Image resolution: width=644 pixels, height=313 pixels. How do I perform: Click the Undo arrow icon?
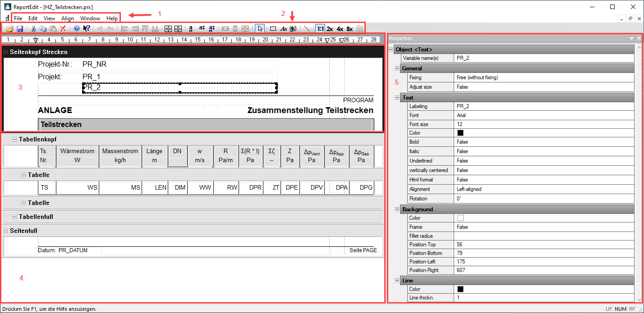coord(100,28)
